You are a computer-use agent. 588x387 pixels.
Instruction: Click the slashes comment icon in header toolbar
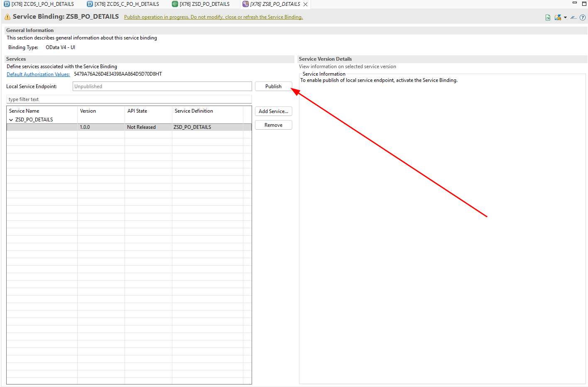(573, 17)
